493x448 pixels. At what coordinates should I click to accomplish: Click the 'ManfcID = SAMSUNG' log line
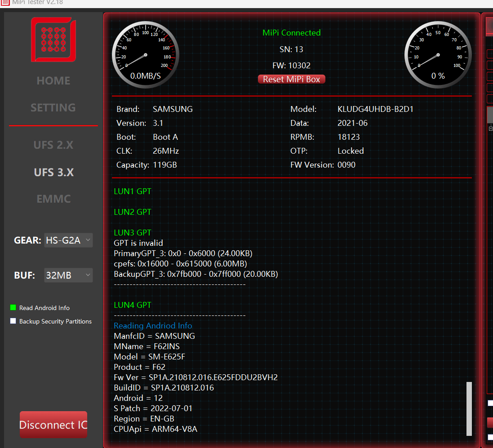(x=154, y=336)
